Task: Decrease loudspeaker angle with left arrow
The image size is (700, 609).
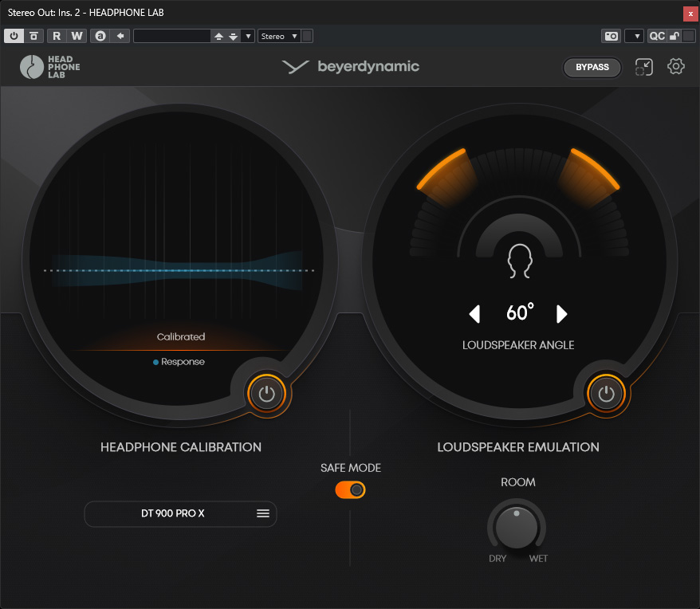Action: (475, 314)
